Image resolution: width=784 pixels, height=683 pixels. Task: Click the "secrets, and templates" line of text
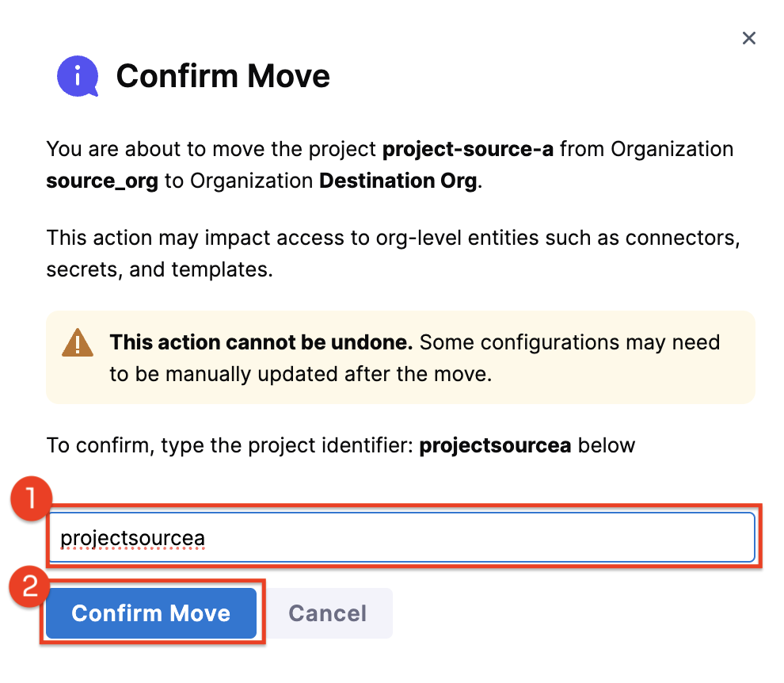tap(158, 269)
